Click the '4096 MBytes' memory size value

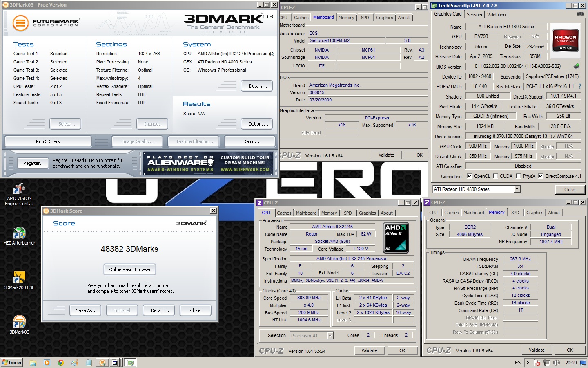470,234
